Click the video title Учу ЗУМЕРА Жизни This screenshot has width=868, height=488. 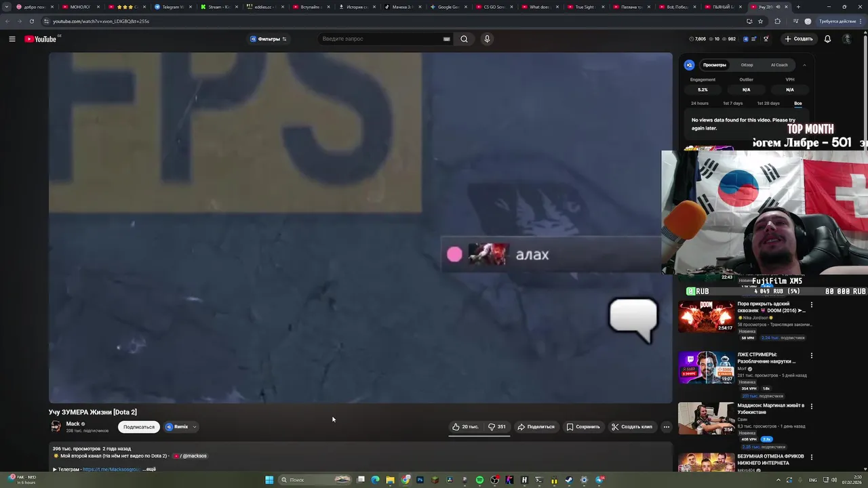point(93,412)
